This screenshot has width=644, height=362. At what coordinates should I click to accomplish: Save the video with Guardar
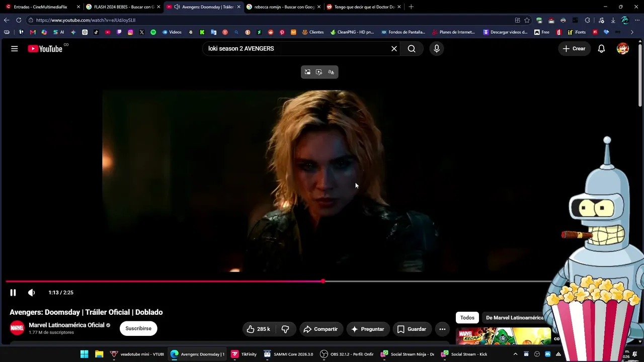412,329
